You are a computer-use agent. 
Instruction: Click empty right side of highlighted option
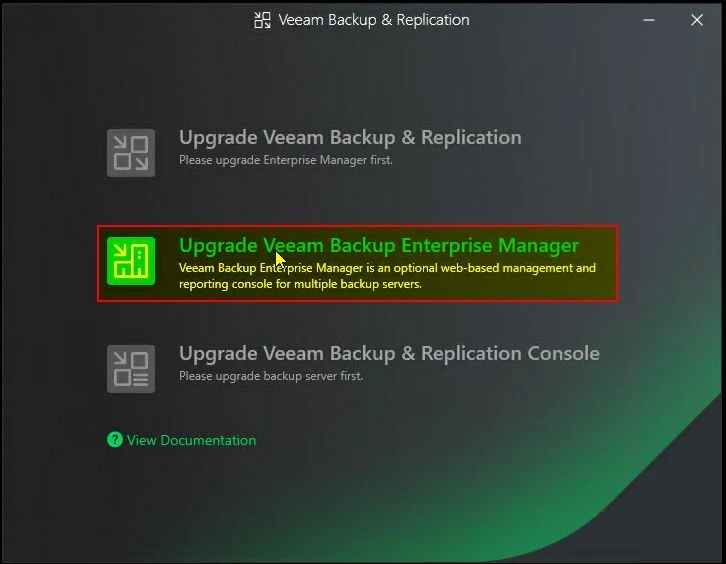[x=600, y=284]
